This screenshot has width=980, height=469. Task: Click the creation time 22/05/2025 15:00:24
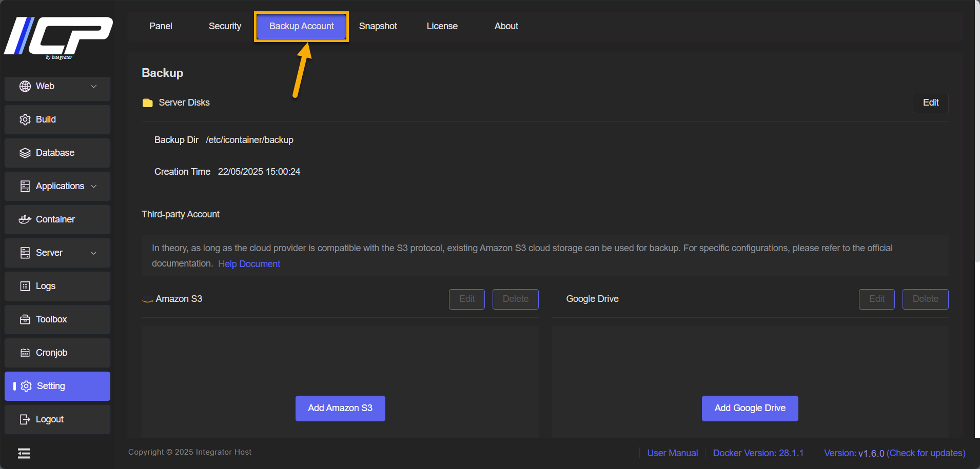point(259,172)
